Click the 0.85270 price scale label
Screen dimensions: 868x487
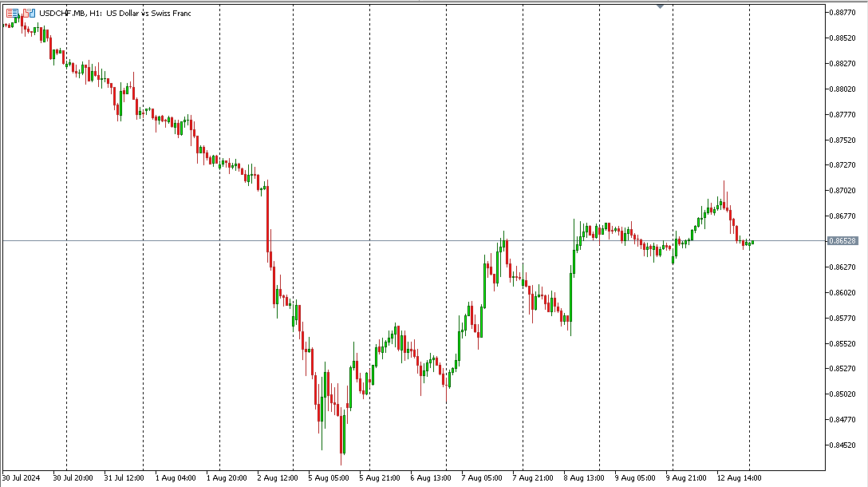pos(842,368)
